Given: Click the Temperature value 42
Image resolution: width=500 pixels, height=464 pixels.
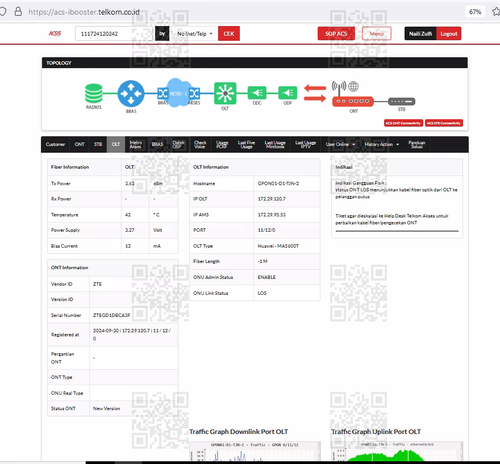Looking at the screenshot, I should (x=128, y=215).
